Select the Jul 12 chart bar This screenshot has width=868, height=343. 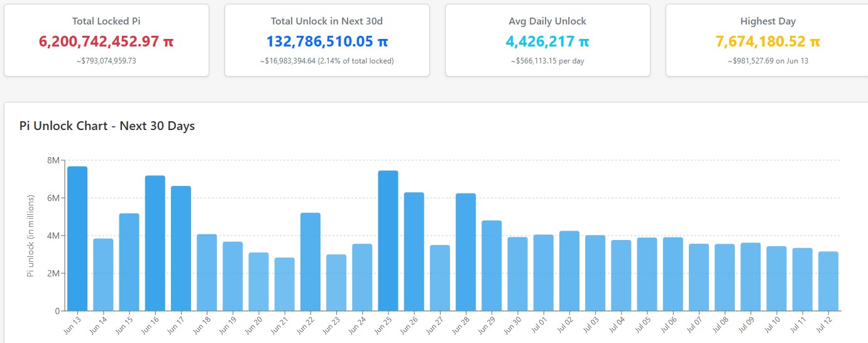coord(828,281)
